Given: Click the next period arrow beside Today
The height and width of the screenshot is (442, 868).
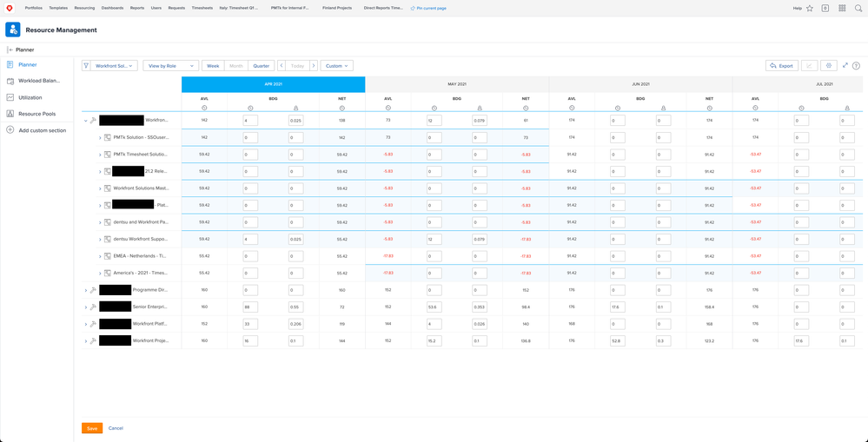Looking at the screenshot, I should pos(314,66).
